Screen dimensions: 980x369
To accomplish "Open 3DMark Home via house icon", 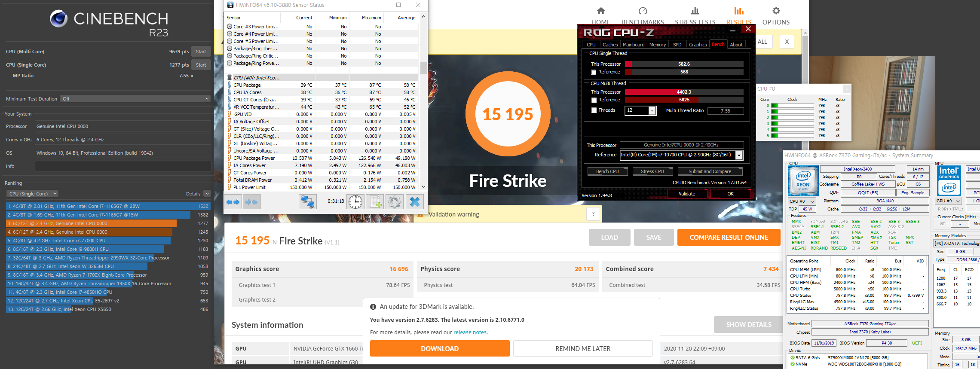I will pyautogui.click(x=601, y=11).
